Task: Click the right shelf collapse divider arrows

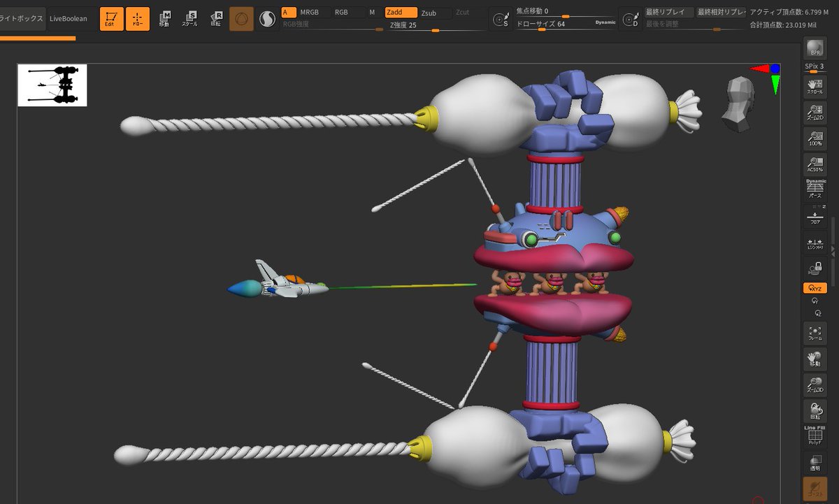Action: coord(833,252)
